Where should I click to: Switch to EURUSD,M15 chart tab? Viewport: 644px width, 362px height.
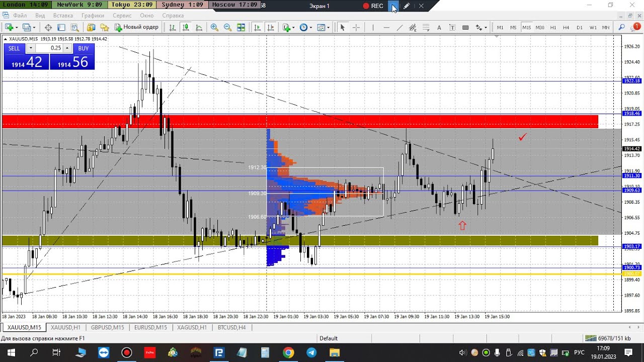click(150, 327)
